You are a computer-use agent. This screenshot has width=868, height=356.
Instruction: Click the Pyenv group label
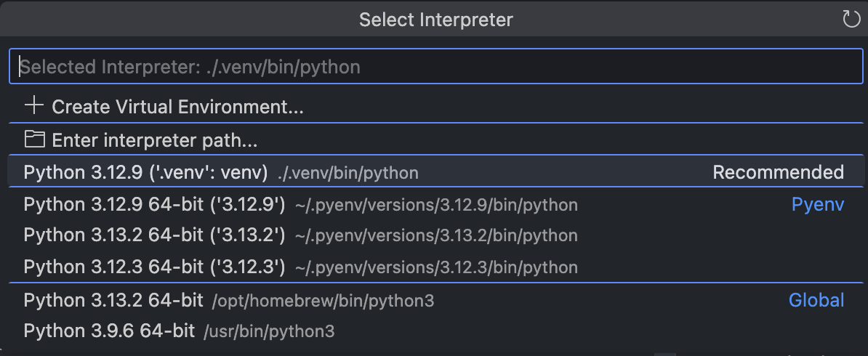tap(818, 204)
